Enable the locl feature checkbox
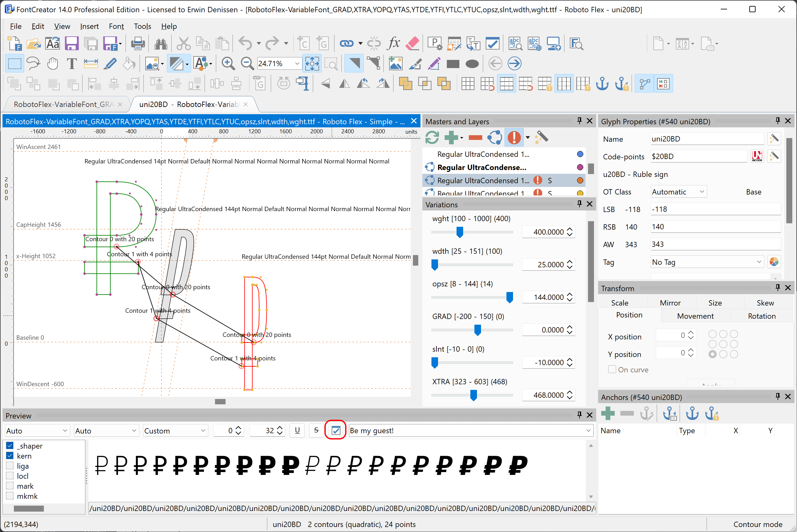Screen dimensions: 797x532 coord(10,476)
